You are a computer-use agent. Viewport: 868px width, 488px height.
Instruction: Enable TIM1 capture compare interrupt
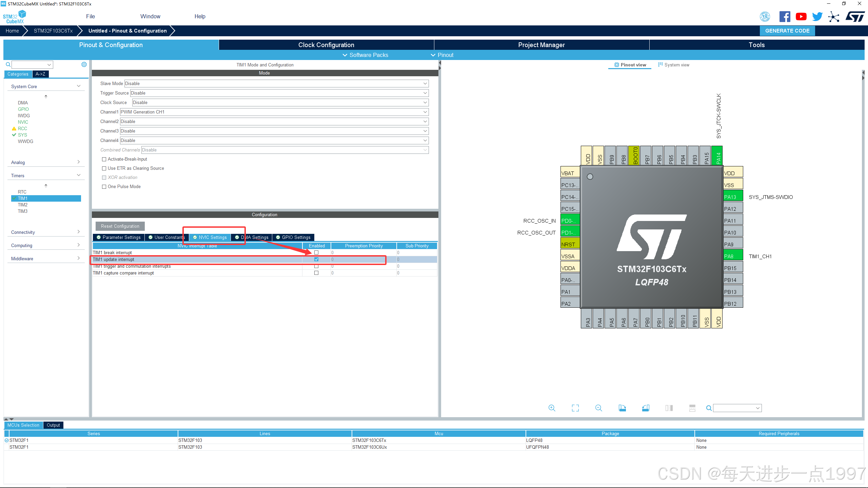click(316, 273)
